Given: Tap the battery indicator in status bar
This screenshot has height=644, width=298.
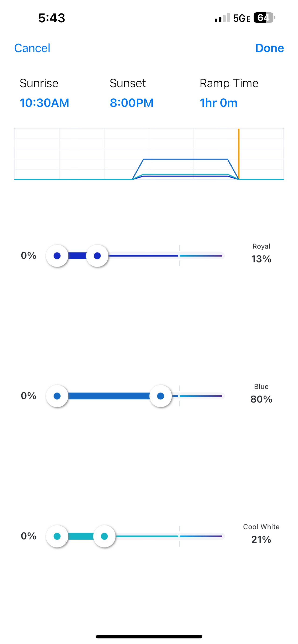Looking at the screenshot, I should [x=264, y=18].
